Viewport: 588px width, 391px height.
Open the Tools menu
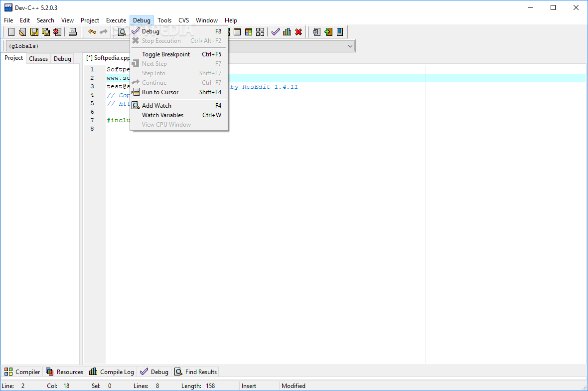(164, 20)
